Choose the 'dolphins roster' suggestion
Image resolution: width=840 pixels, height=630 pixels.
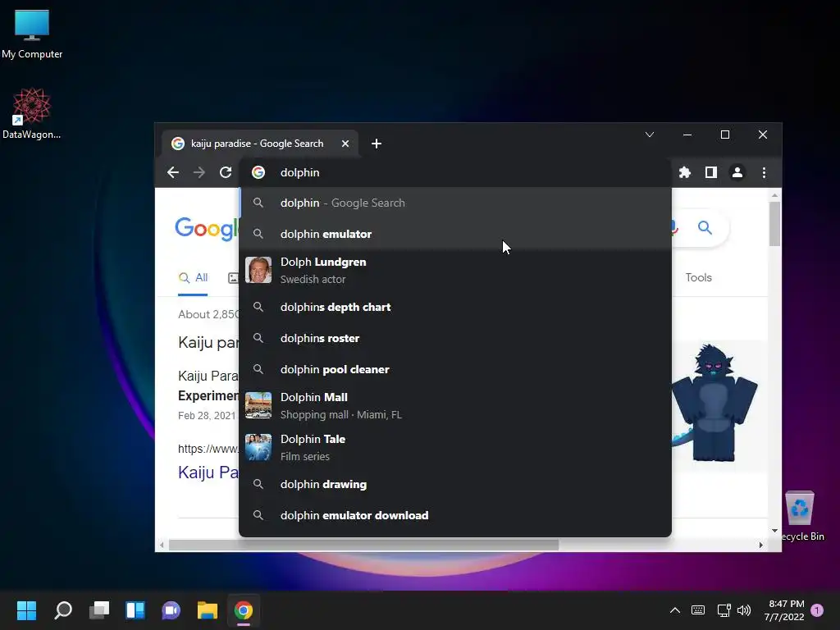tap(455, 338)
